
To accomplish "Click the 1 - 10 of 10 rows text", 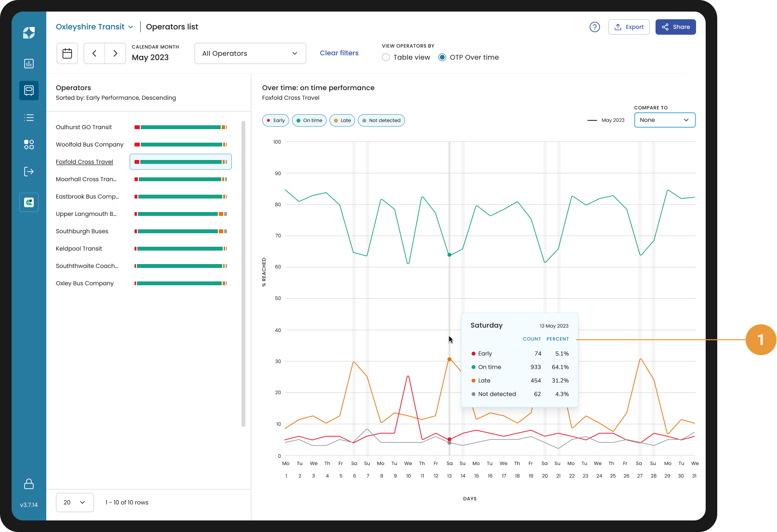I will pyautogui.click(x=127, y=503).
